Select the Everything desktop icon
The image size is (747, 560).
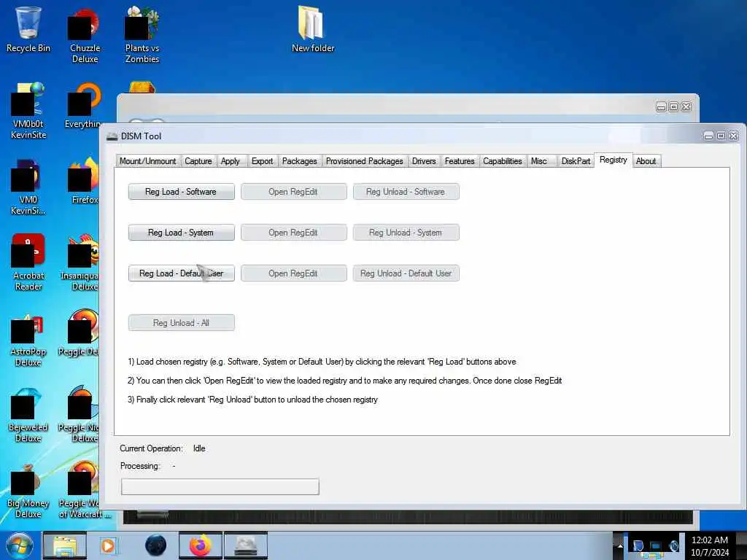point(84,106)
